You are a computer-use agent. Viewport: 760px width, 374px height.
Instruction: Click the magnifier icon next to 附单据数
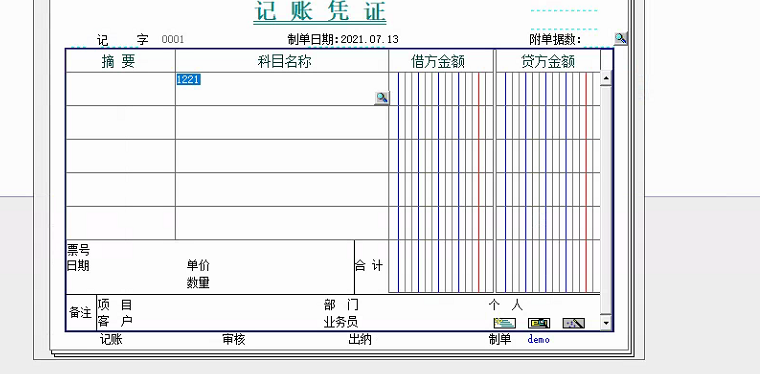point(620,38)
